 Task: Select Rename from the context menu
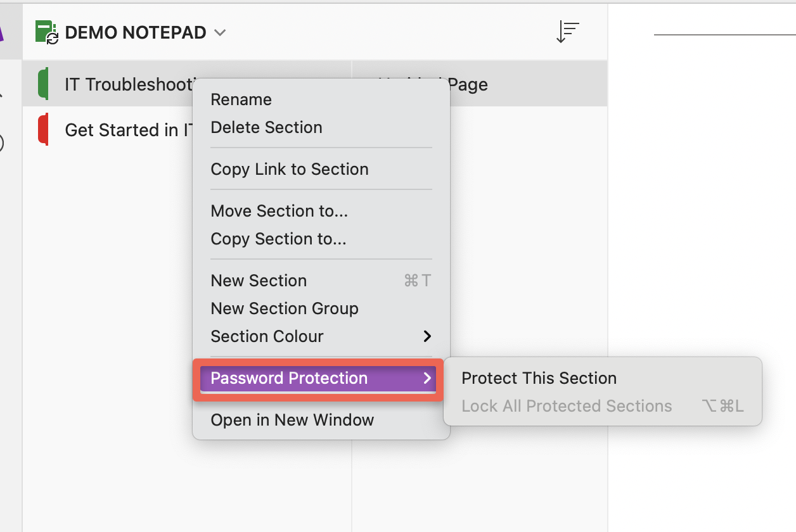pos(241,99)
